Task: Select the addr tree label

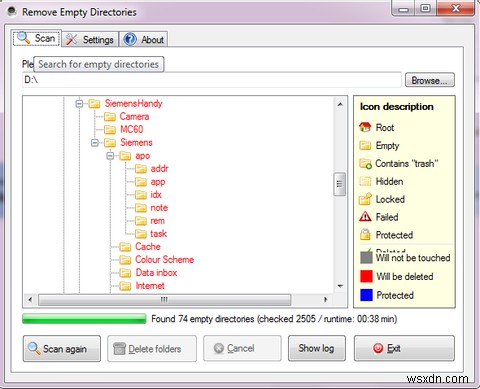Action: click(159, 169)
